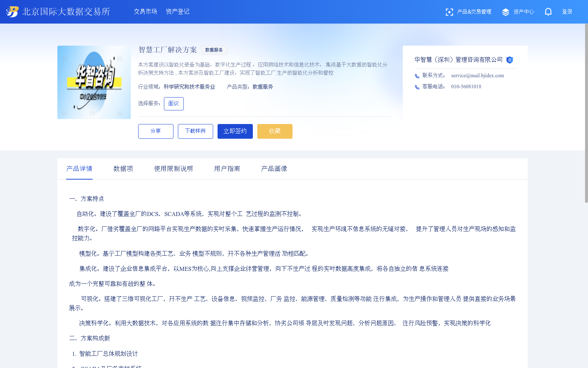Screen dimensions: 588x368
Task: Click the heading 二、方案构成新
Action: 90,338
